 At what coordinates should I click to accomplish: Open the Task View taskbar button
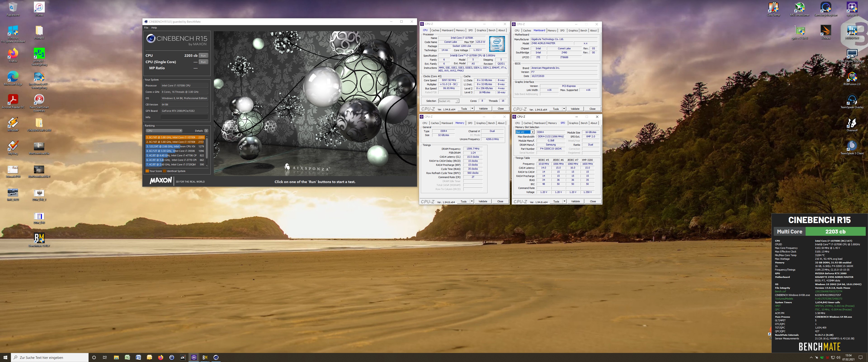click(x=105, y=357)
